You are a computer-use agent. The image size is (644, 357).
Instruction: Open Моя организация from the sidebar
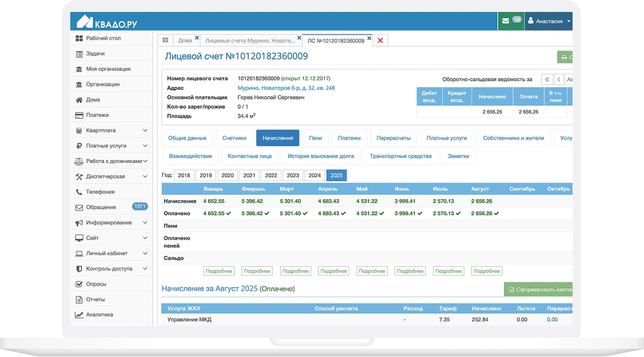coord(108,69)
